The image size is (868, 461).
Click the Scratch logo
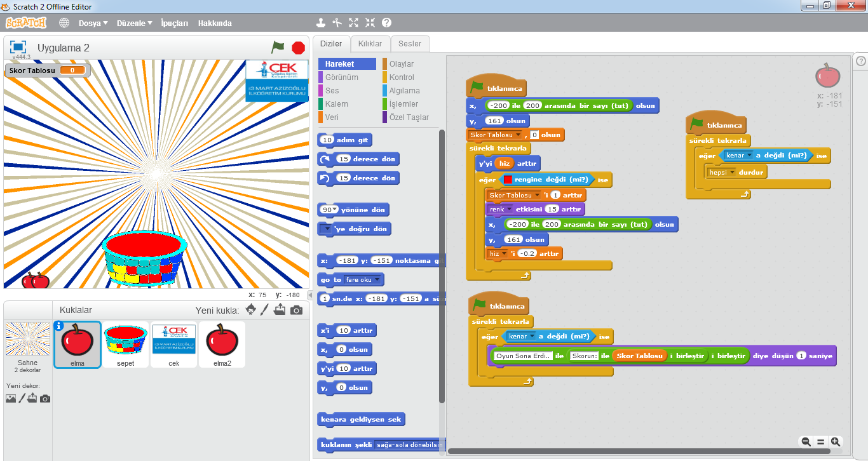pyautogui.click(x=26, y=23)
